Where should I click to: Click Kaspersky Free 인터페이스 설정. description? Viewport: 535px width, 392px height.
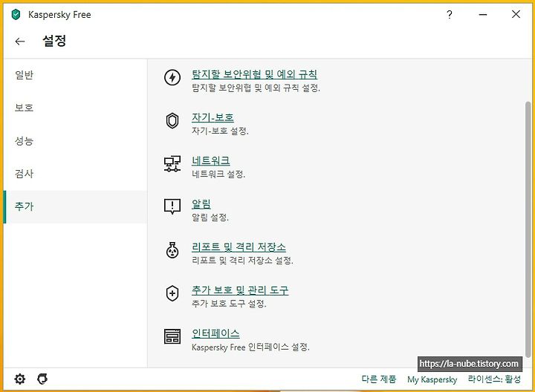250,347
